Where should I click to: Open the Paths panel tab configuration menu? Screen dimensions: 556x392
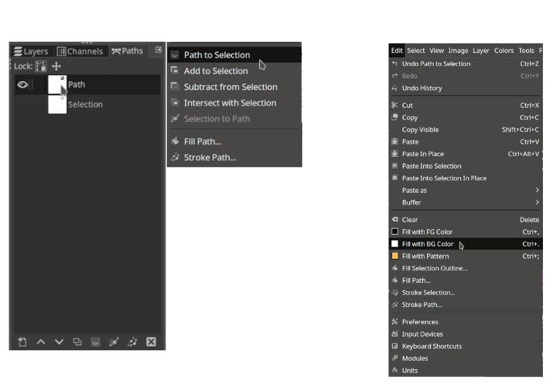pyautogui.click(x=158, y=50)
